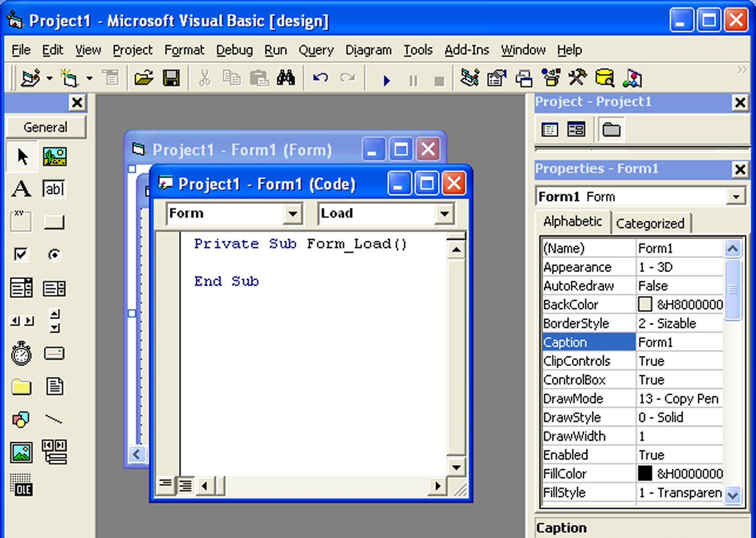
Task: Close the Toolbox panel
Action: pos(77,103)
